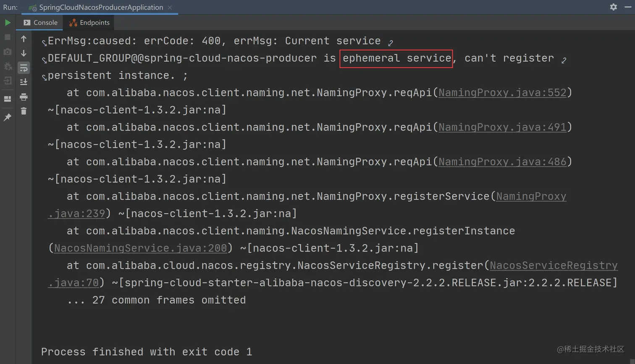
Task: Click the greyed-out bug update icon
Action: [x=8, y=66]
